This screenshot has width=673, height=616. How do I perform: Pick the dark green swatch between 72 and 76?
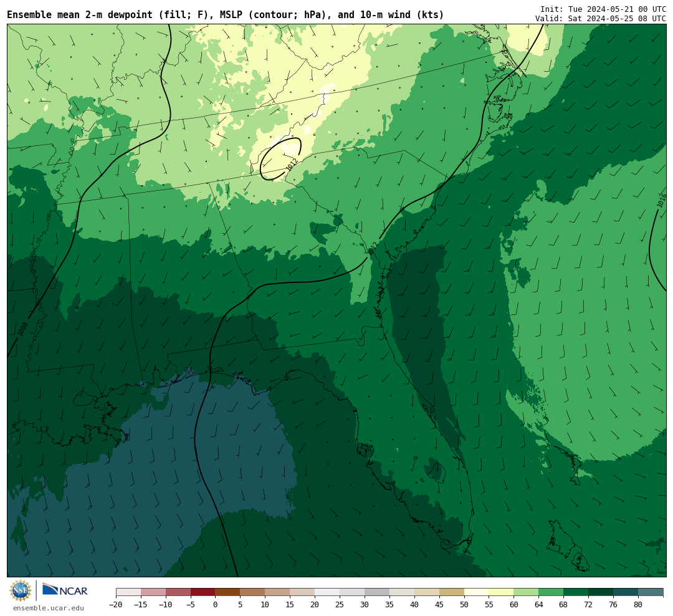click(x=601, y=592)
